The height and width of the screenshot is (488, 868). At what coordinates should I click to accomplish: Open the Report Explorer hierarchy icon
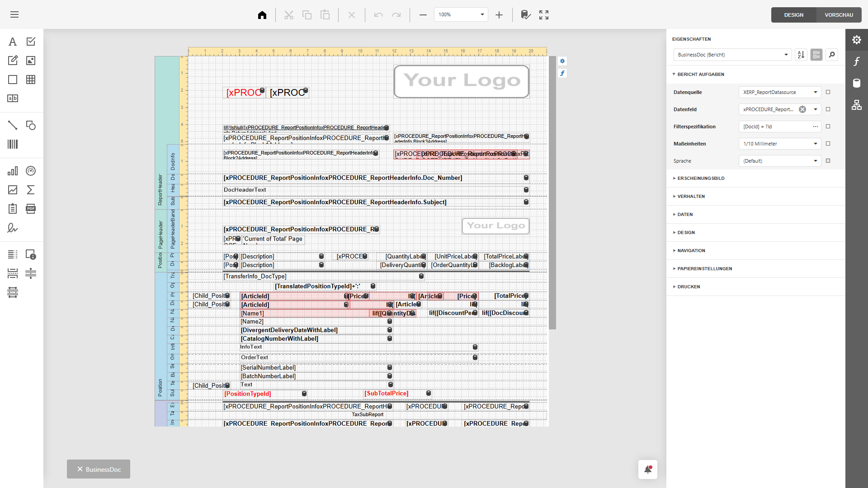point(857,105)
